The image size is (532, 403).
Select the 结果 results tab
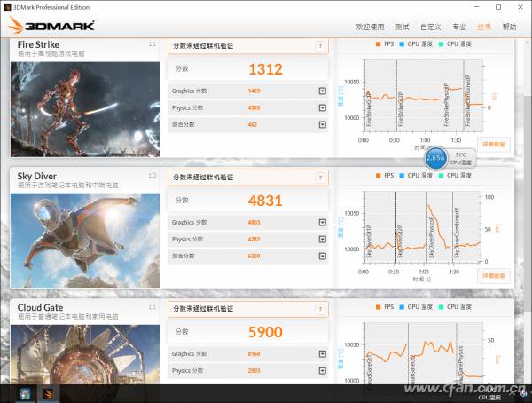[484, 27]
